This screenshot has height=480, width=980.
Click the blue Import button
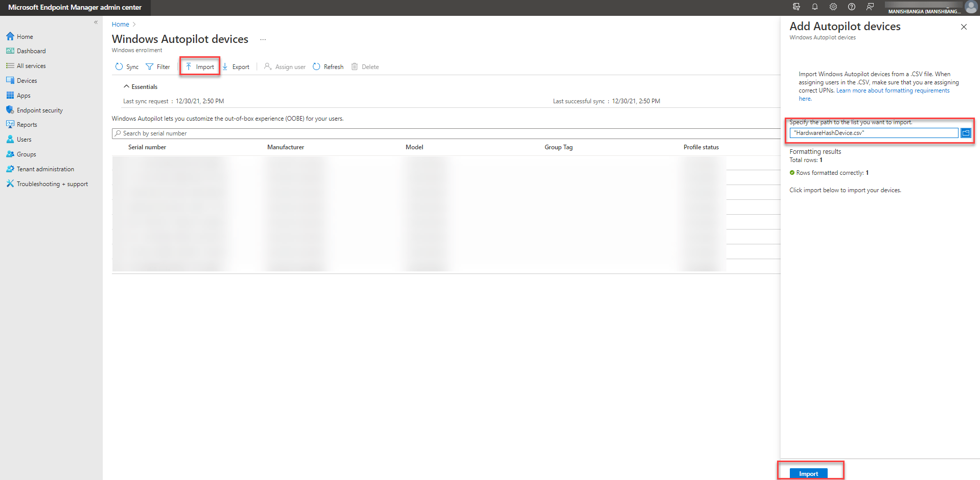(808, 473)
